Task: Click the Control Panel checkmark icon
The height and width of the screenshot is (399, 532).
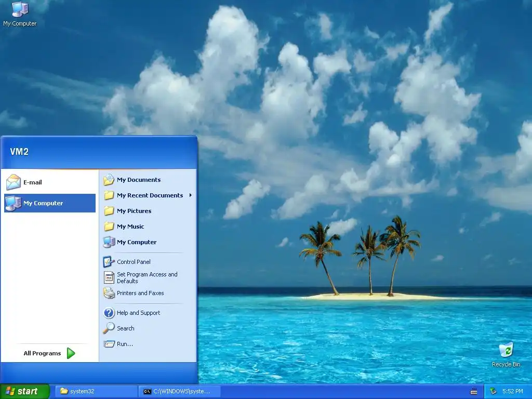Action: click(109, 262)
